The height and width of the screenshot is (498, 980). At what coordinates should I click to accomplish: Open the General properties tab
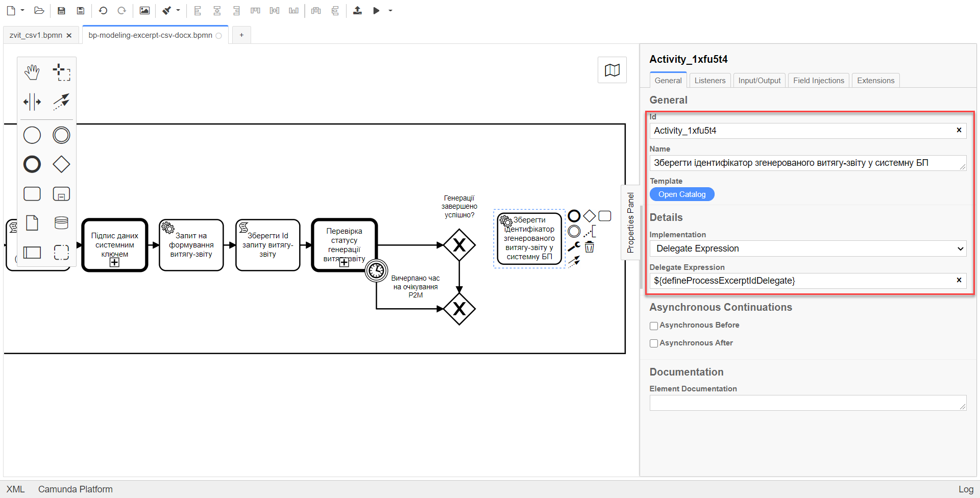(668, 80)
